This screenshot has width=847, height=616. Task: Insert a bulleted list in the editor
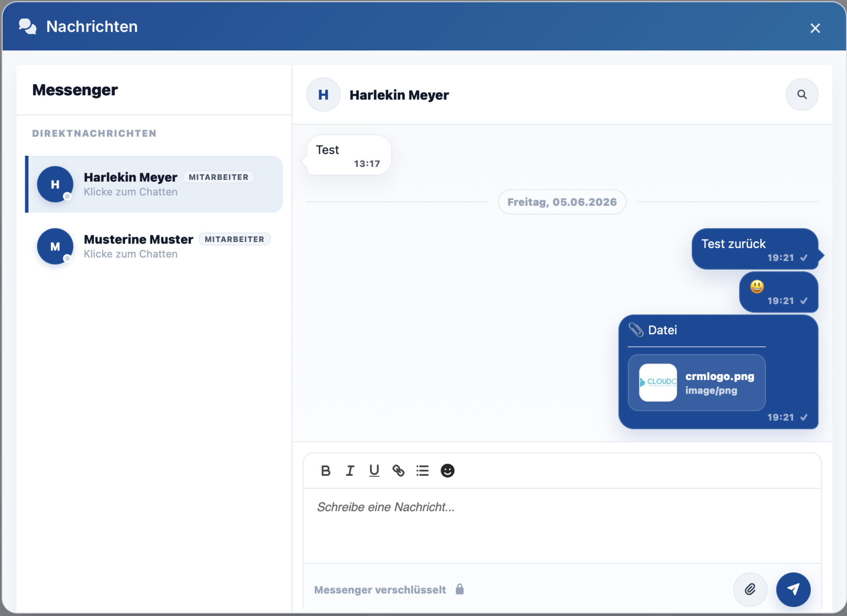(422, 471)
